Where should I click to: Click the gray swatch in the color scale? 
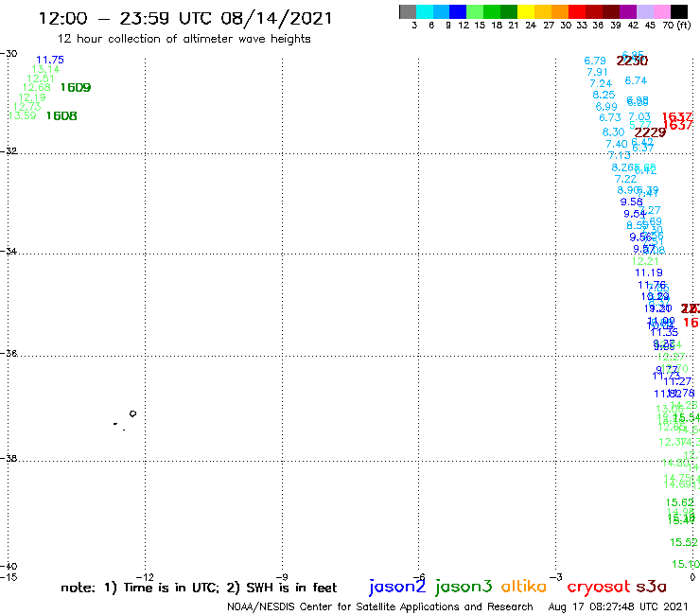(x=408, y=11)
